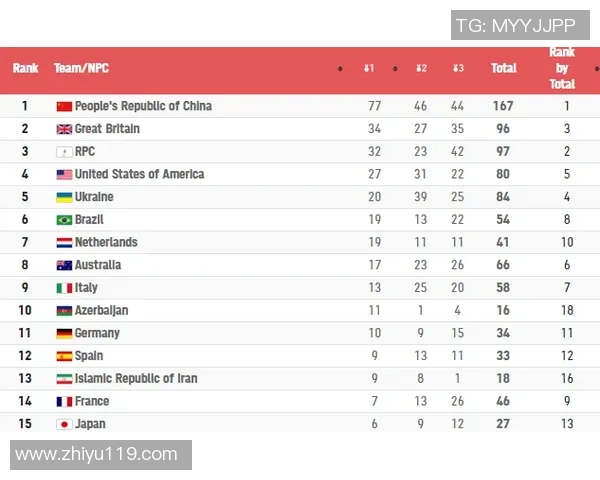Sort table by silver medals column header
The height and width of the screenshot is (480, 600).
(x=421, y=68)
